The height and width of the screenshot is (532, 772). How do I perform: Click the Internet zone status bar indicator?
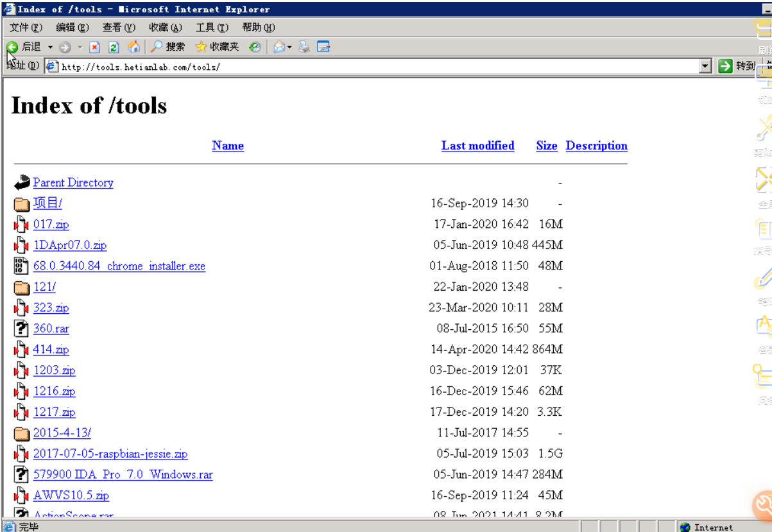pyautogui.click(x=706, y=527)
